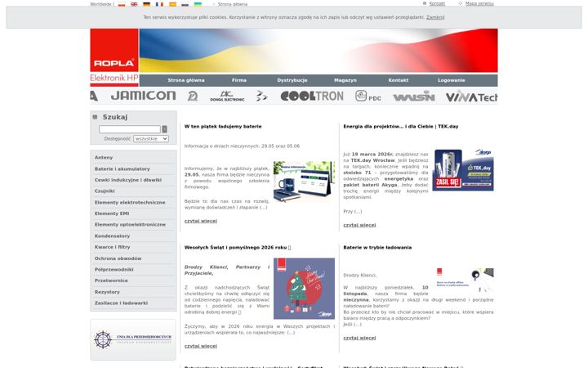Open article 'Energia dla projektów' TEK.day
The width and height of the screenshot is (588, 368).
coord(400,127)
